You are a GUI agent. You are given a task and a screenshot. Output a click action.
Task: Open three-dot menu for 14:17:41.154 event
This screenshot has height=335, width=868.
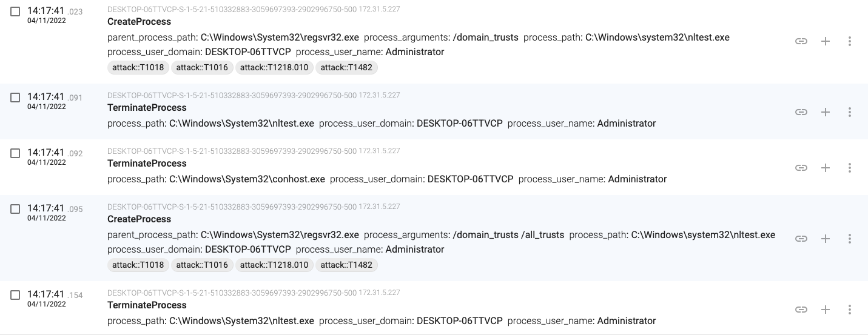pos(850,310)
